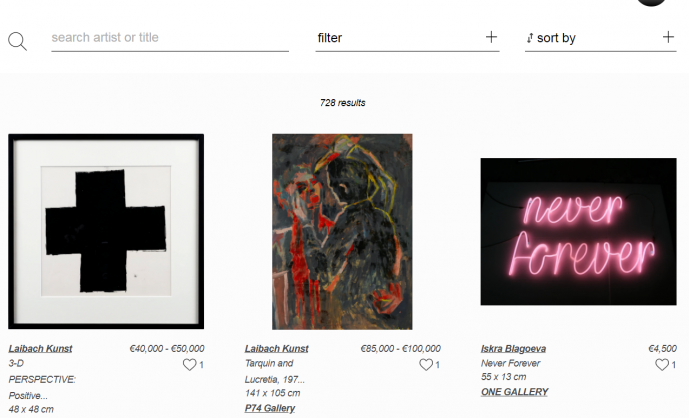Open the Never Forever neon artwork image
Screen dimensions: 689x418
coord(579,232)
